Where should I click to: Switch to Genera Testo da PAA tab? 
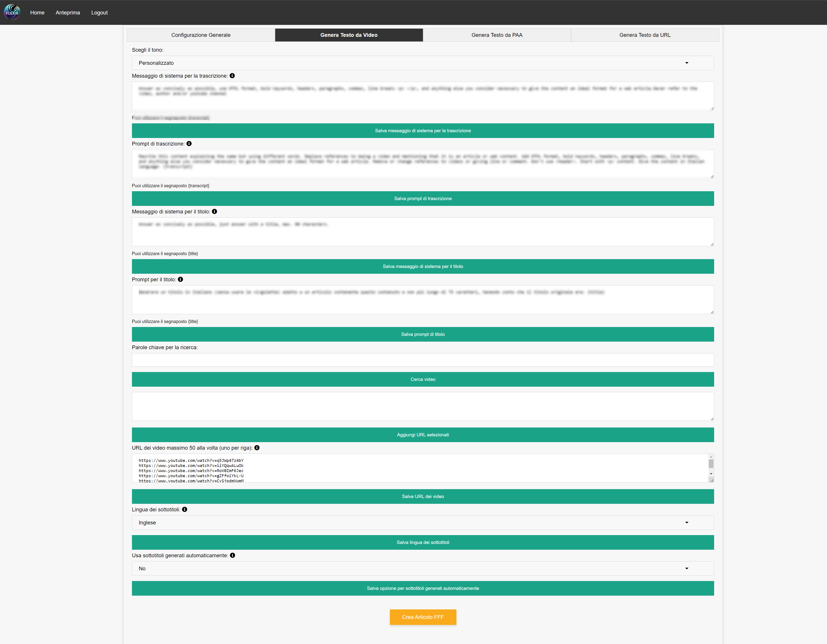coord(496,35)
